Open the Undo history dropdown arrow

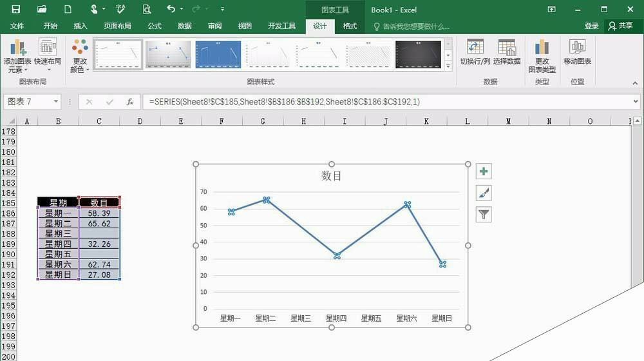[182, 8]
